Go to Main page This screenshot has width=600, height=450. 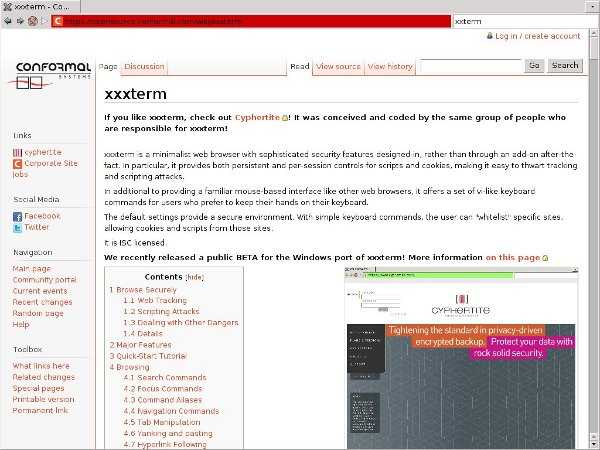tap(31, 269)
